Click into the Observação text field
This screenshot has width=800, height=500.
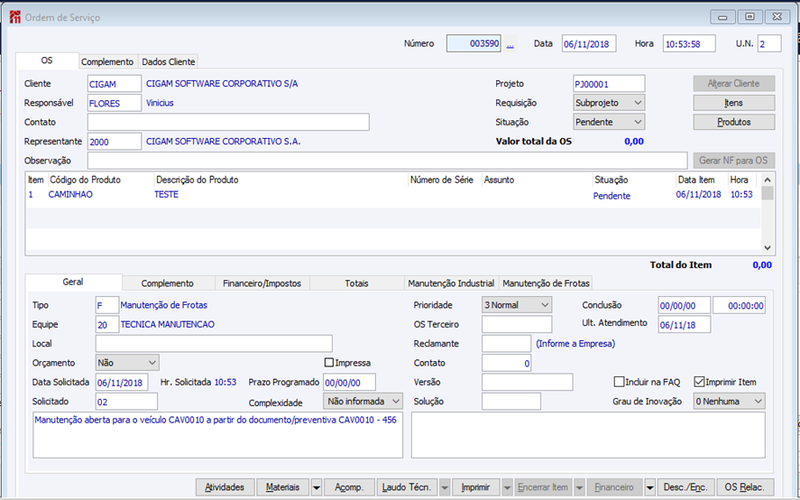(387, 161)
